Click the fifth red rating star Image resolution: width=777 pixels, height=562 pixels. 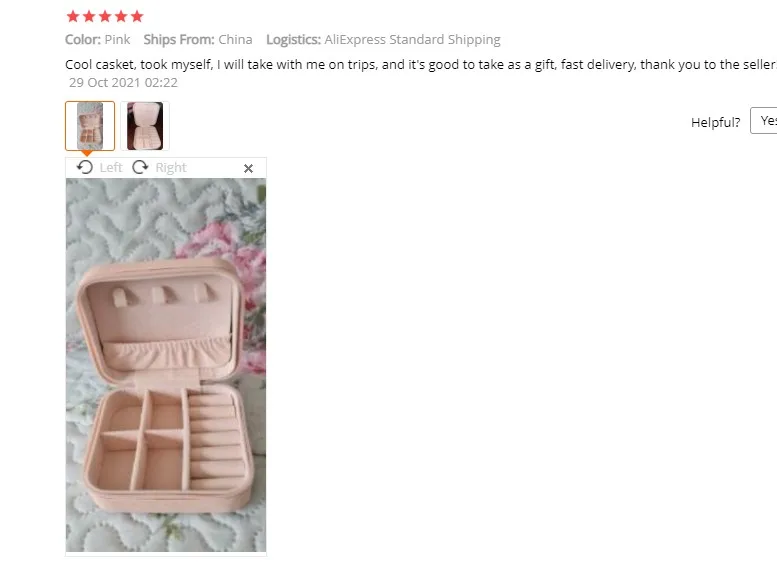tap(137, 16)
